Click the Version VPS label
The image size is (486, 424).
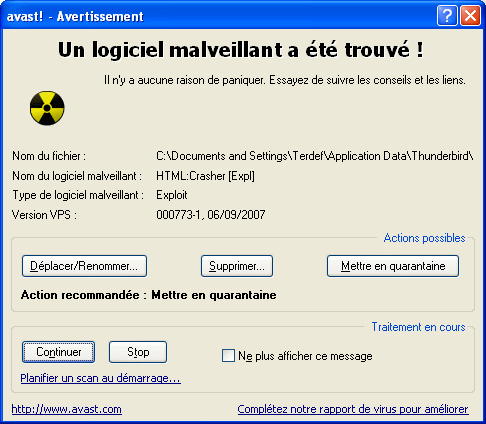pos(44,215)
